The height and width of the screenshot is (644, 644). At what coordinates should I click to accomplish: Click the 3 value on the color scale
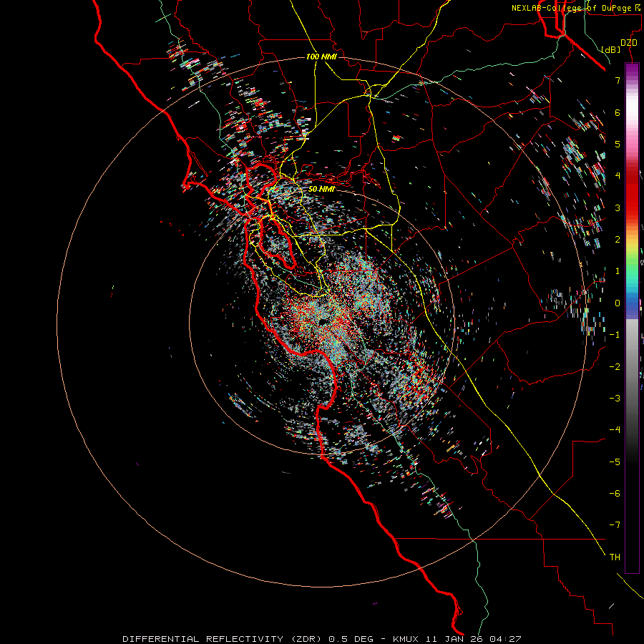(618, 208)
